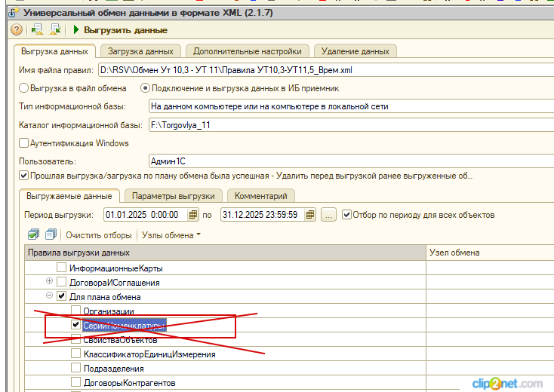
Task: Click the start date field 01.01.2025 0:00:00
Action: click(x=146, y=215)
